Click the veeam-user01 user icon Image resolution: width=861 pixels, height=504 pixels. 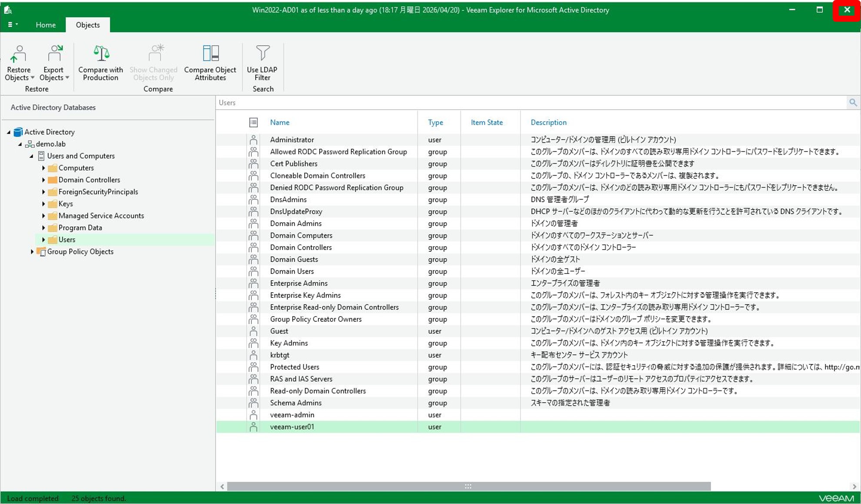point(254,427)
